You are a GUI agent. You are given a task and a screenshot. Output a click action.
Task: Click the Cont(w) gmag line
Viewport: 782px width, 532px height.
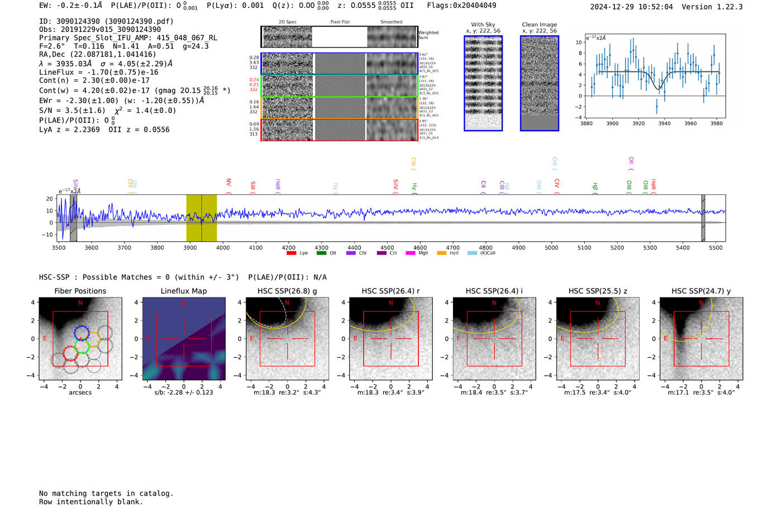[135, 90]
